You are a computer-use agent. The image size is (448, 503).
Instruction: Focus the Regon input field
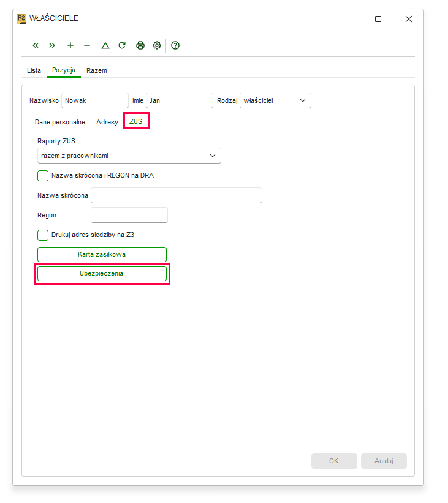(129, 215)
